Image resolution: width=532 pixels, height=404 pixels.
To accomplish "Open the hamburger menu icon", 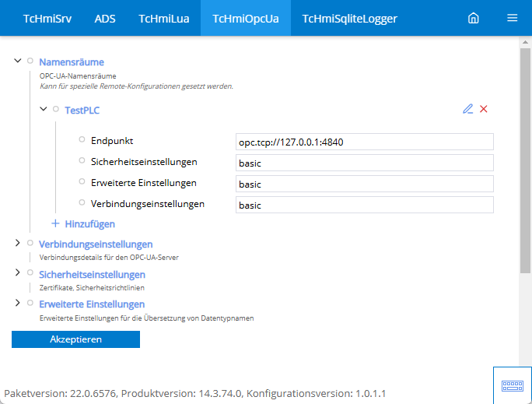I will (x=512, y=18).
